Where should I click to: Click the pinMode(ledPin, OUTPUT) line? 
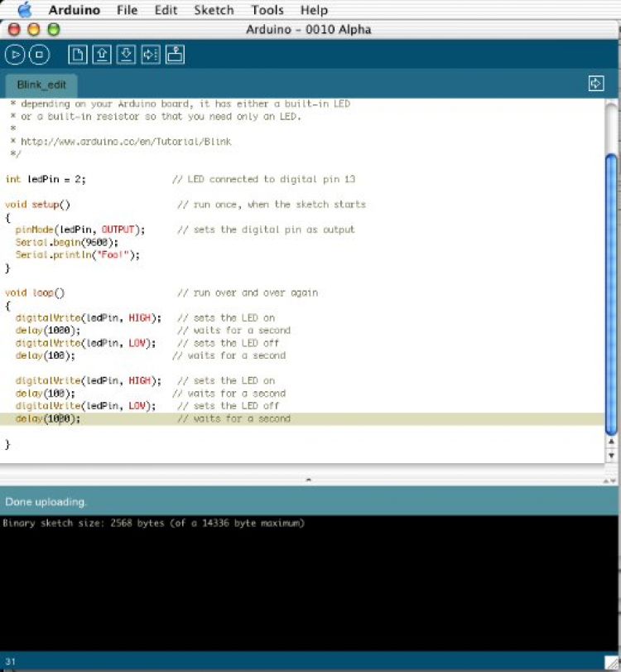80,230
